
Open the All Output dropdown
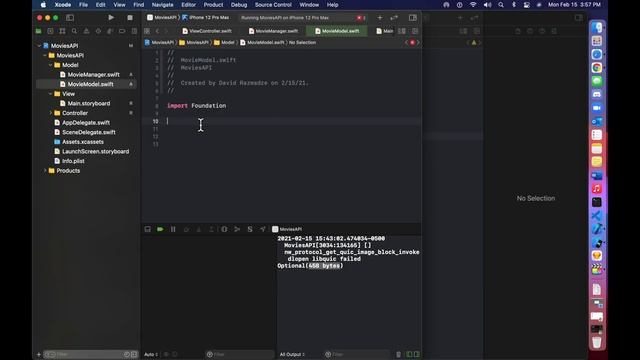292,354
